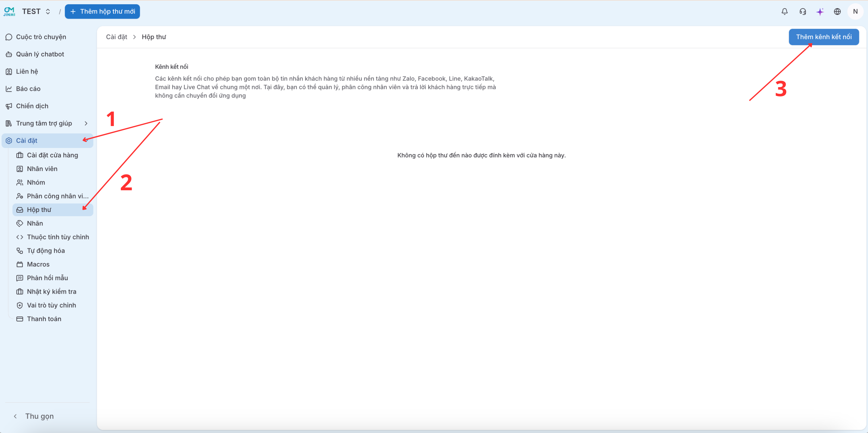The image size is (868, 433).
Task: Open the Macros item
Action: coord(53,264)
